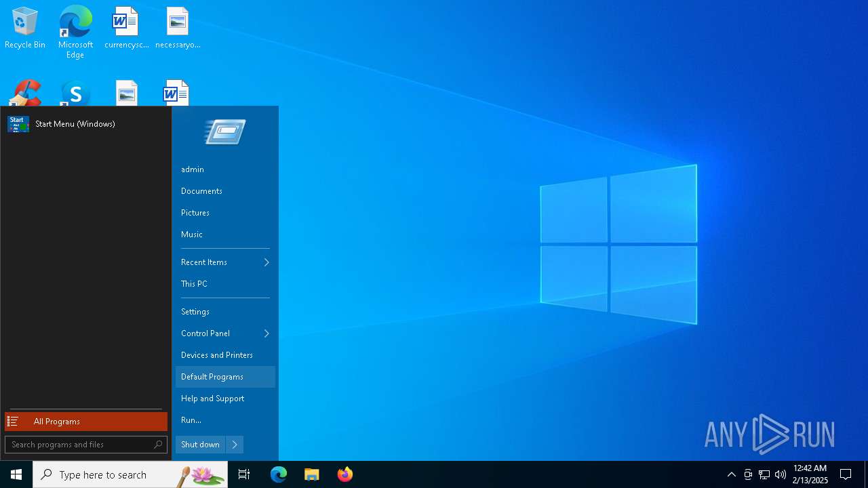Open Task View on the taskbar

coord(244,474)
